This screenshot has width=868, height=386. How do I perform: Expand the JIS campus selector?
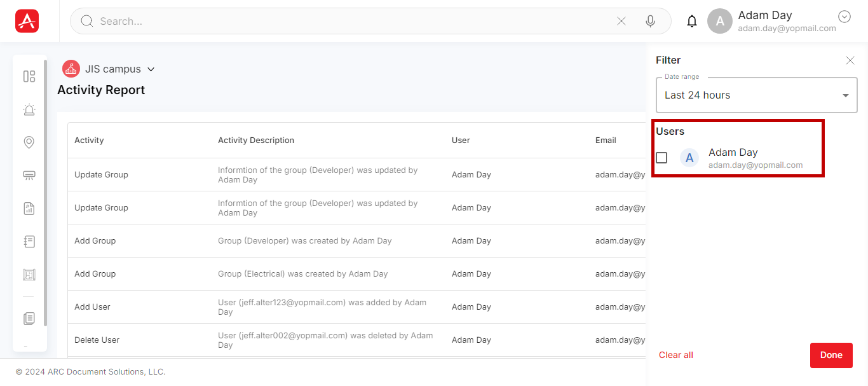(151, 69)
